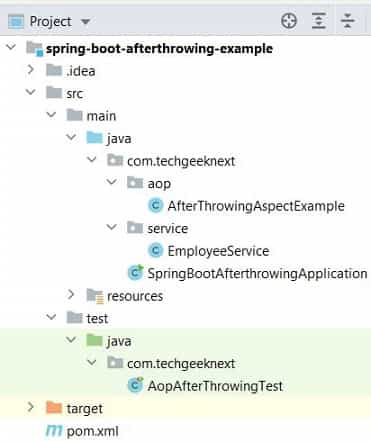Image resolution: width=371 pixels, height=442 pixels.
Task: Collapse the aop package
Action: coord(111,182)
